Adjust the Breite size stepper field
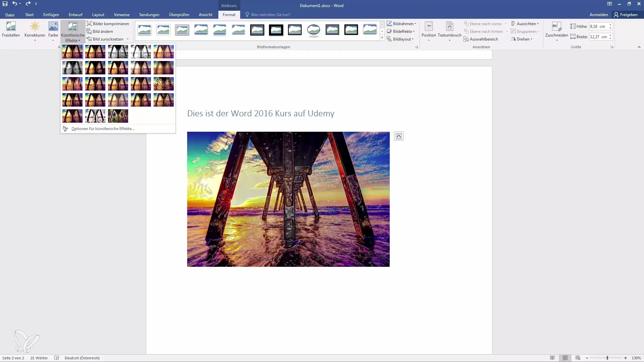This screenshot has height=362, width=644. coord(611,37)
